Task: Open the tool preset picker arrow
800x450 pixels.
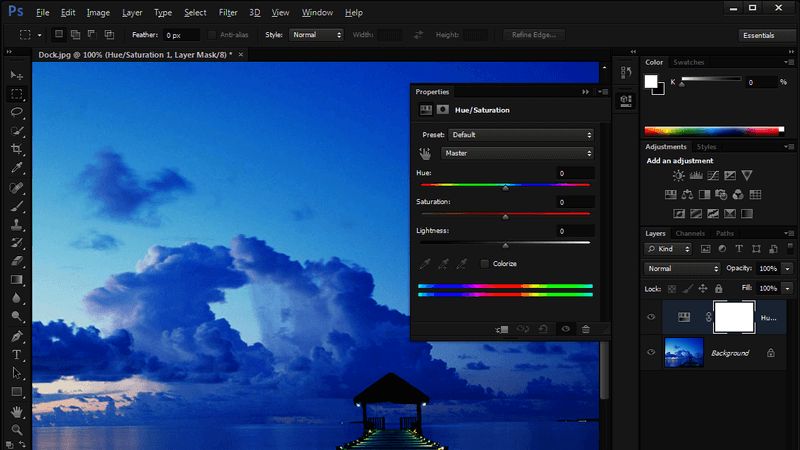Action: tap(39, 35)
